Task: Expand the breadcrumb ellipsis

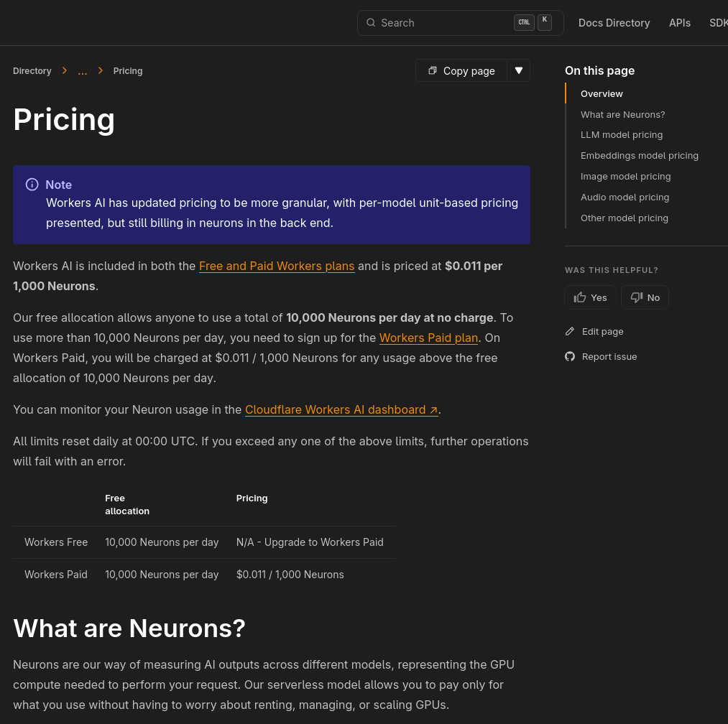Action: click(x=82, y=71)
